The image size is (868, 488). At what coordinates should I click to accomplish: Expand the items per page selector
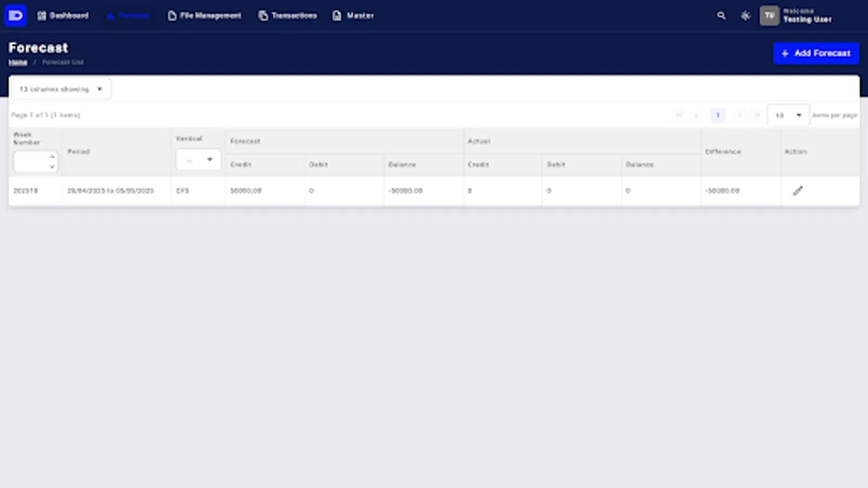tap(788, 115)
